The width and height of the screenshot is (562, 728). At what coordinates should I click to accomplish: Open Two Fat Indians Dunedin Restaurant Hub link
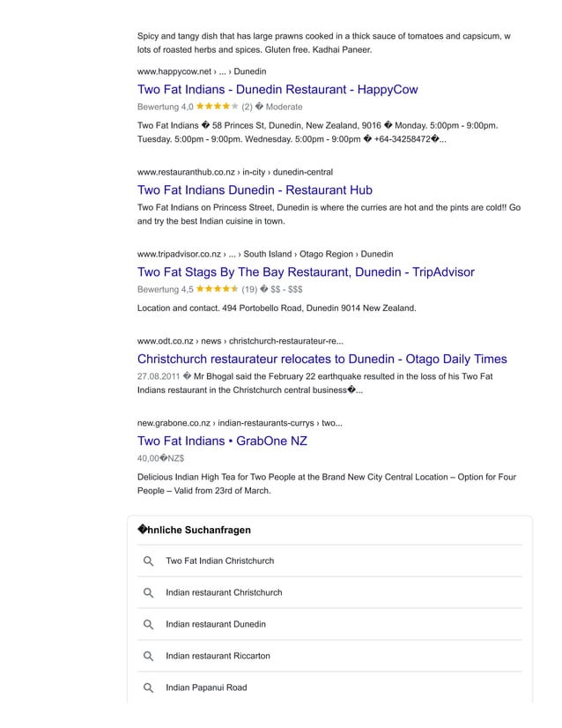[x=255, y=189]
